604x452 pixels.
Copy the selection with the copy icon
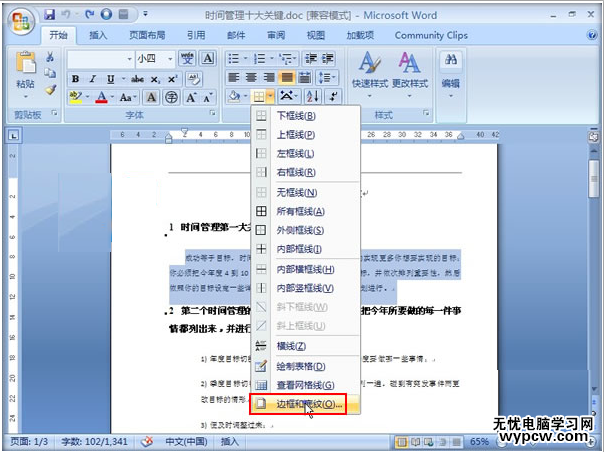pos(50,73)
